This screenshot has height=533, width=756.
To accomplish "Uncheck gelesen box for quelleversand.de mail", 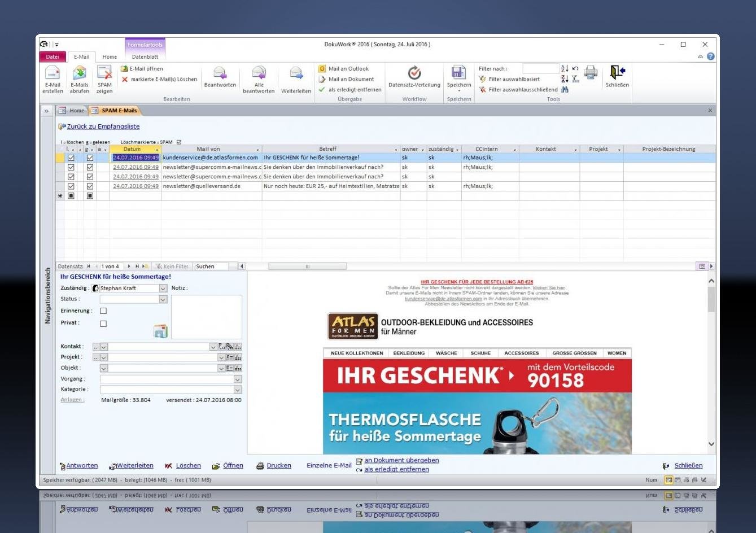I will pyautogui.click(x=90, y=186).
